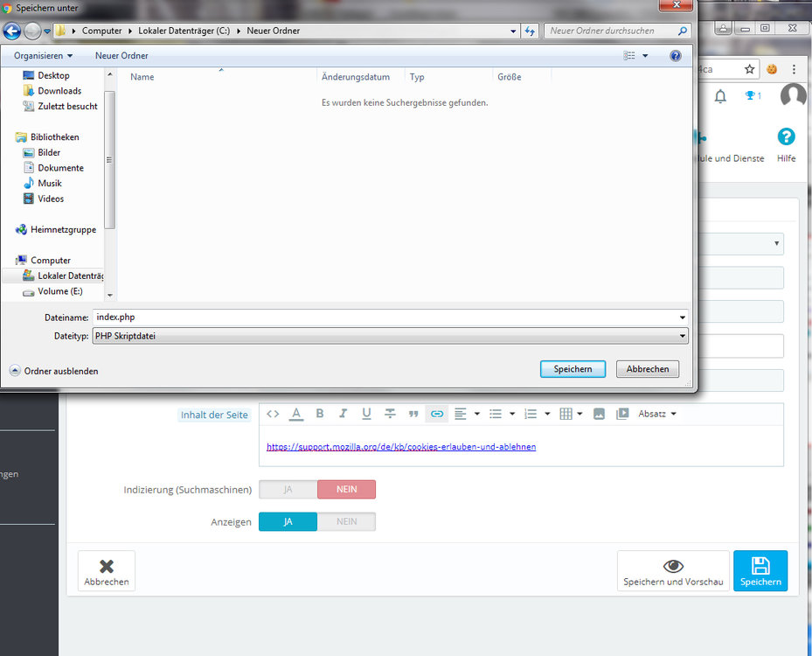Click the navigation pane scrollbar
Image resolution: width=812 pixels, height=656 pixels.
(x=109, y=159)
